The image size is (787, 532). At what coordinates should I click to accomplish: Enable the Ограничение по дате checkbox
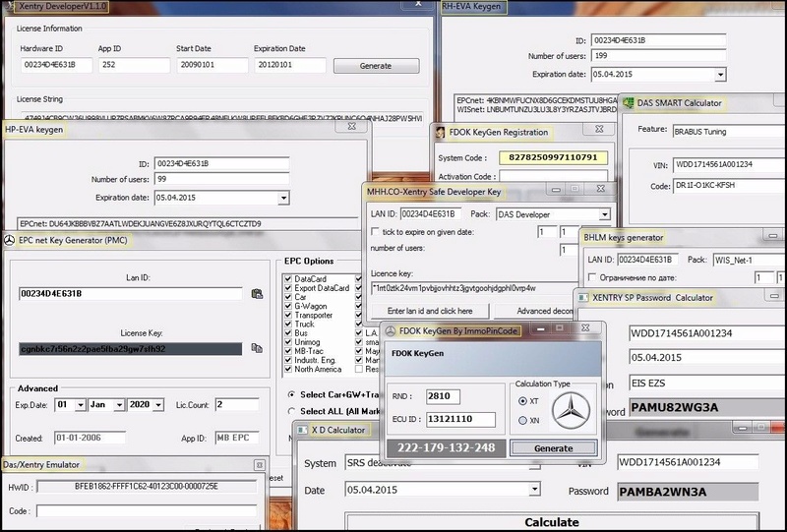coord(592,277)
